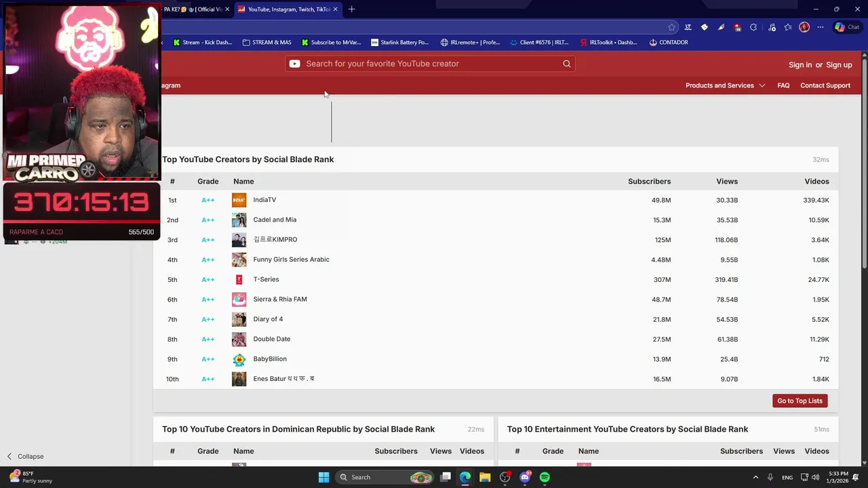Open Spotify from the taskbar
The image size is (868, 488).
coord(545,477)
